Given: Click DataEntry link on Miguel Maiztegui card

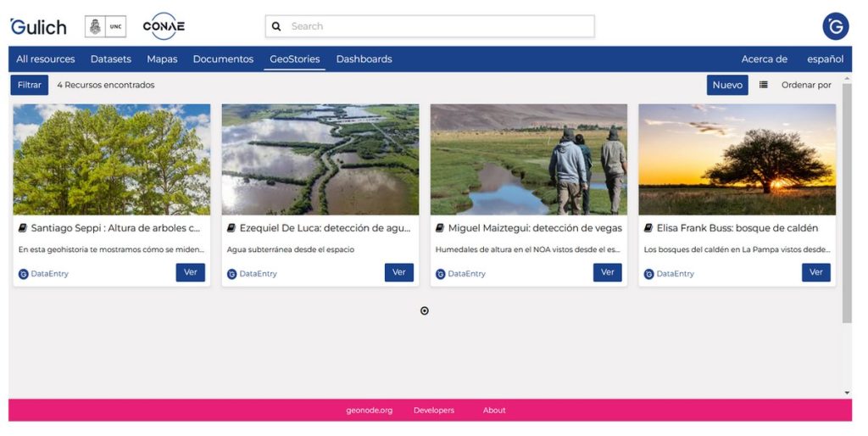Looking at the screenshot, I should click(467, 274).
